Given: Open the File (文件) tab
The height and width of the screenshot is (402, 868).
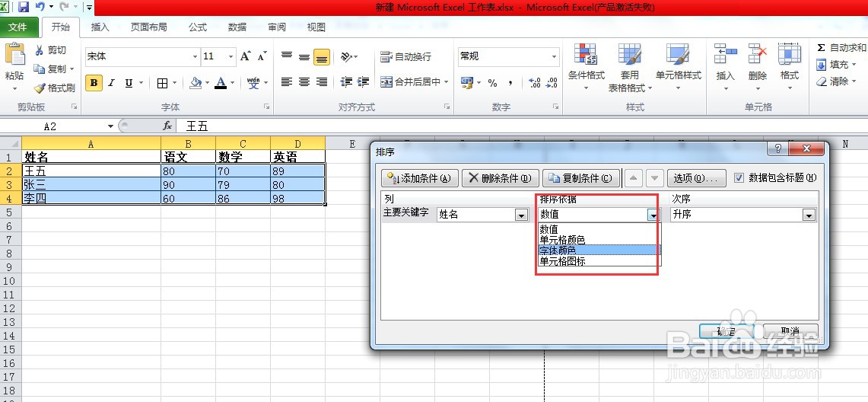Looking at the screenshot, I should (x=18, y=27).
